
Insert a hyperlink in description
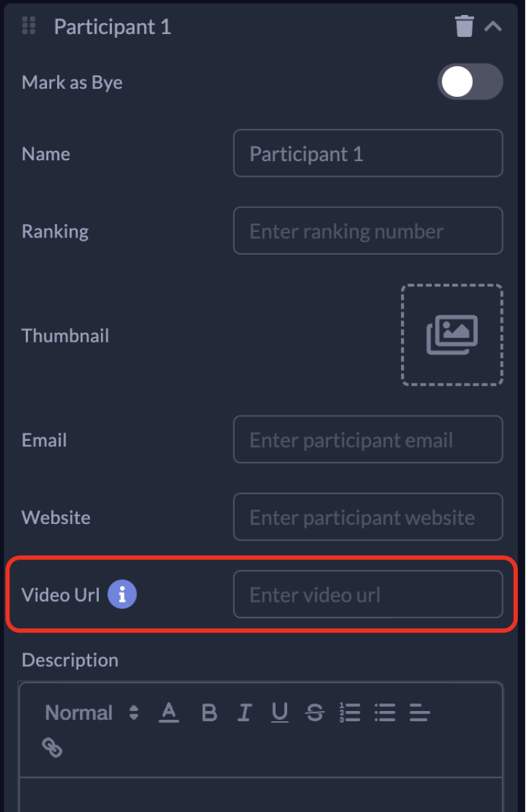pos(53,747)
